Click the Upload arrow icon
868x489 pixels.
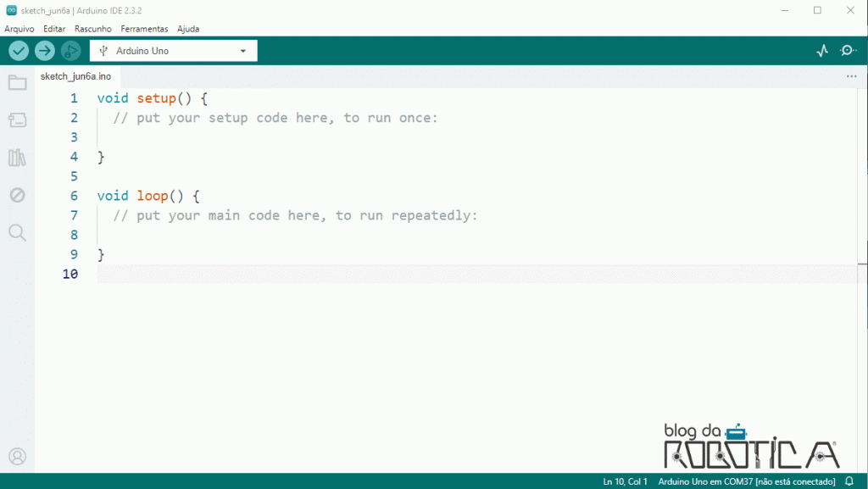pyautogui.click(x=44, y=51)
